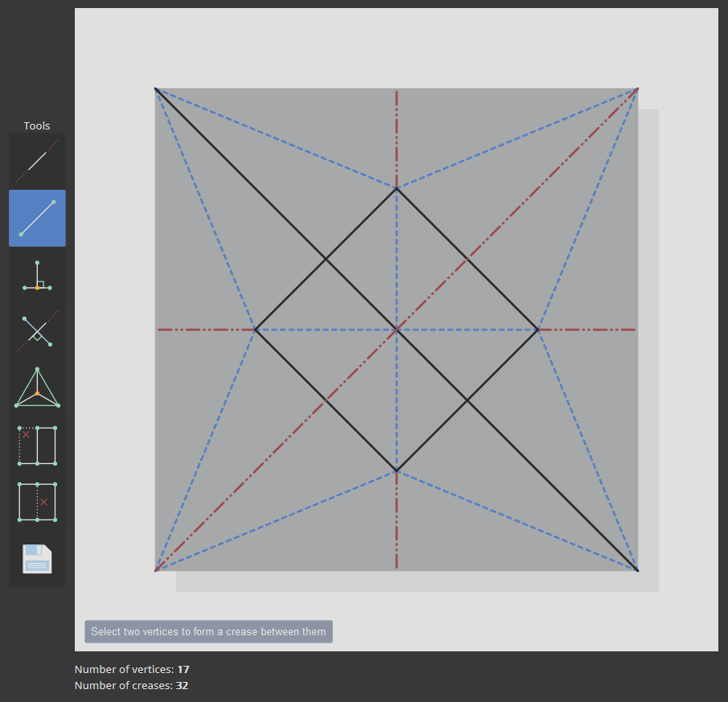Viewport: 728px width, 702px height.
Task: Click the 'Number of vertices: 17' text
Action: (x=132, y=670)
